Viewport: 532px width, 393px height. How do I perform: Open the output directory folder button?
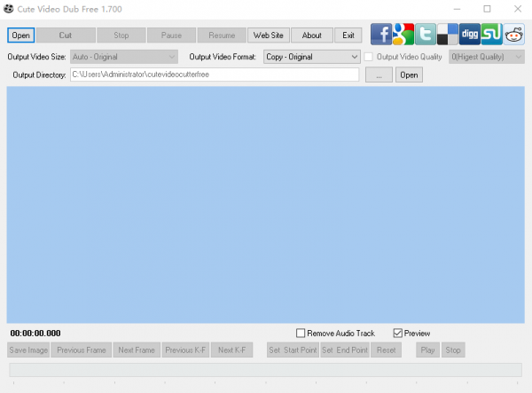(409, 75)
